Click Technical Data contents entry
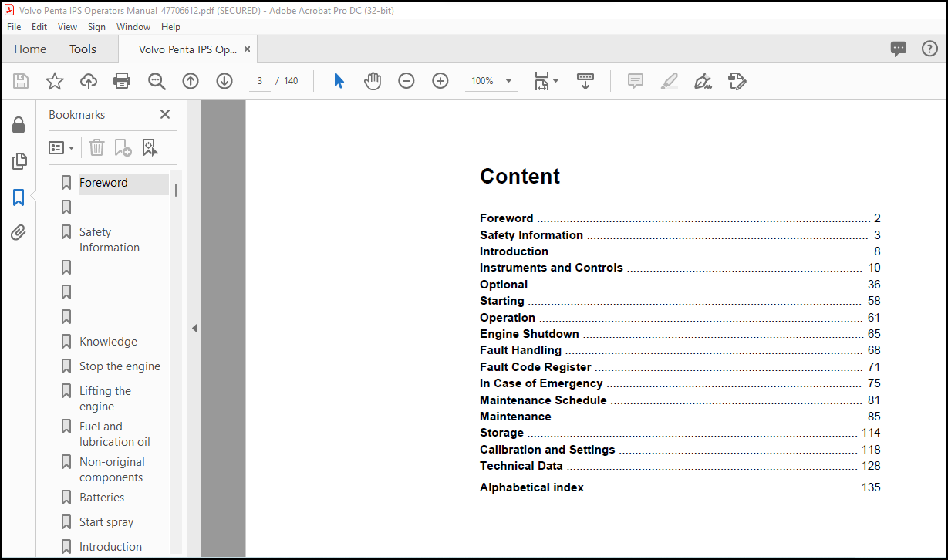 pyautogui.click(x=680, y=466)
